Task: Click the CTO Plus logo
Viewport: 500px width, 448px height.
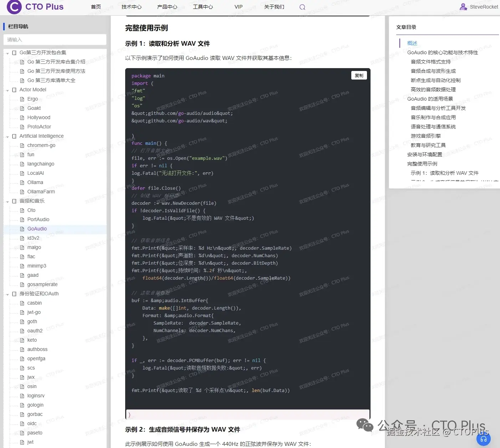Action: [x=35, y=7]
